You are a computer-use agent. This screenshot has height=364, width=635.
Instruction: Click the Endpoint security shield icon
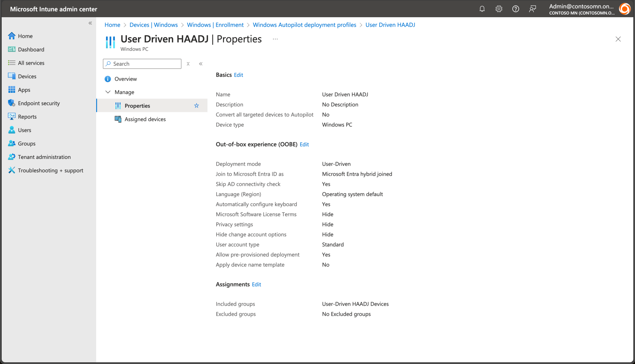[x=12, y=103]
